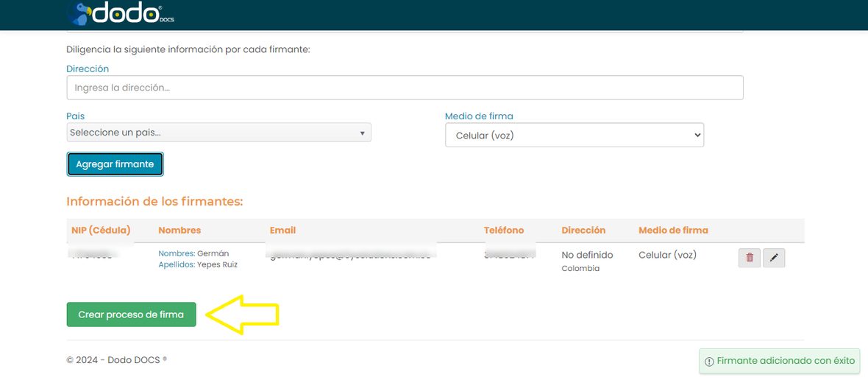Click the NIP (Cédula) column header
The height and width of the screenshot is (380, 868).
point(101,231)
